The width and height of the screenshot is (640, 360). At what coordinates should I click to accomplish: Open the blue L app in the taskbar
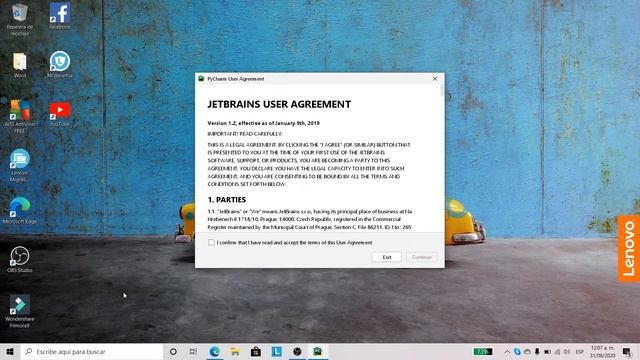pyautogui.click(x=277, y=351)
